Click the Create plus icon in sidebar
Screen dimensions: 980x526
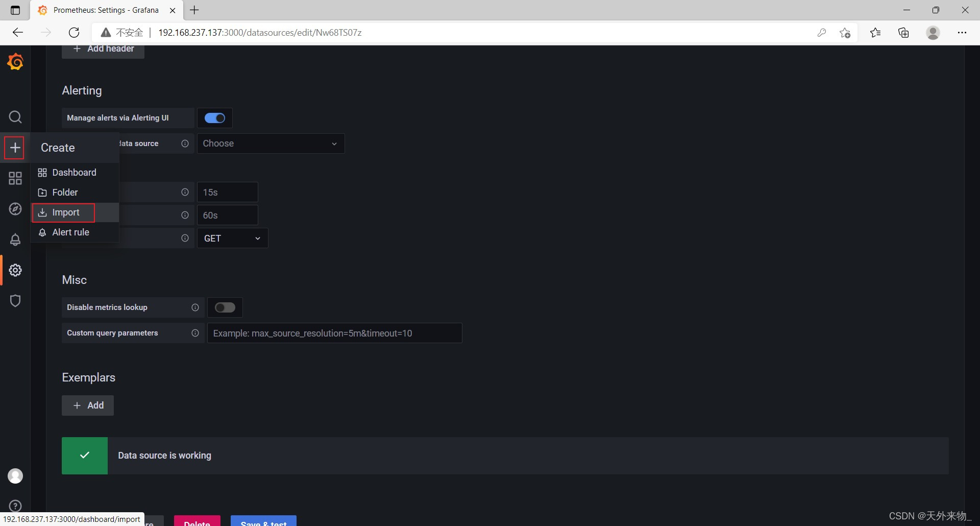[x=15, y=148]
